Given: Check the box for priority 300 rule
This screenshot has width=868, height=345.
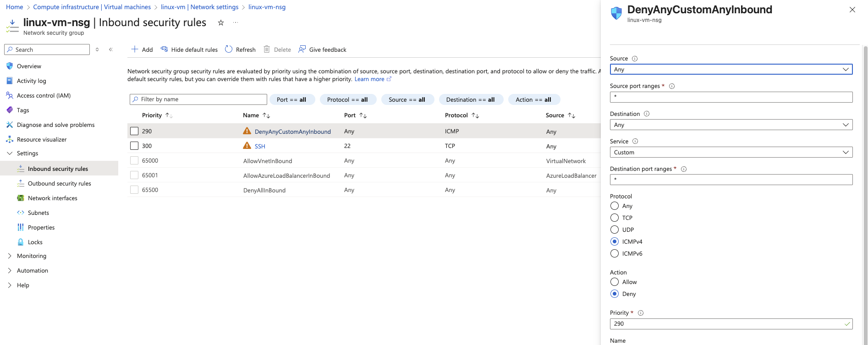Looking at the screenshot, I should tap(134, 146).
